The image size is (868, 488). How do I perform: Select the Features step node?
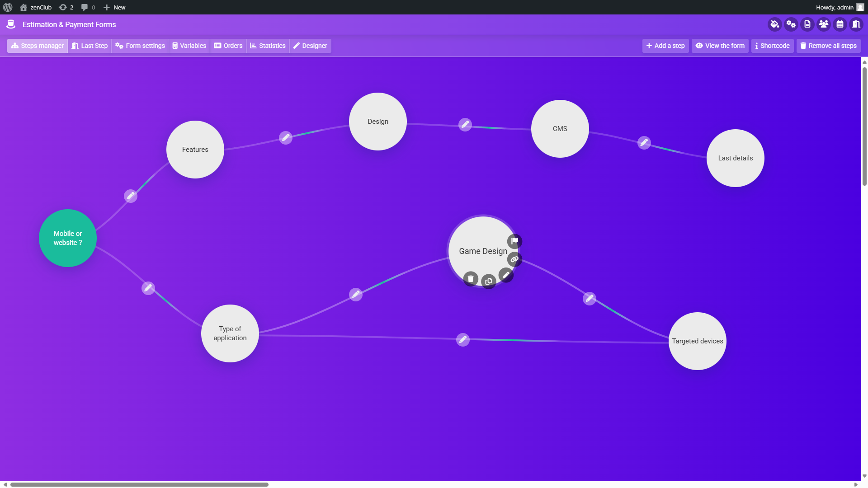[195, 150]
